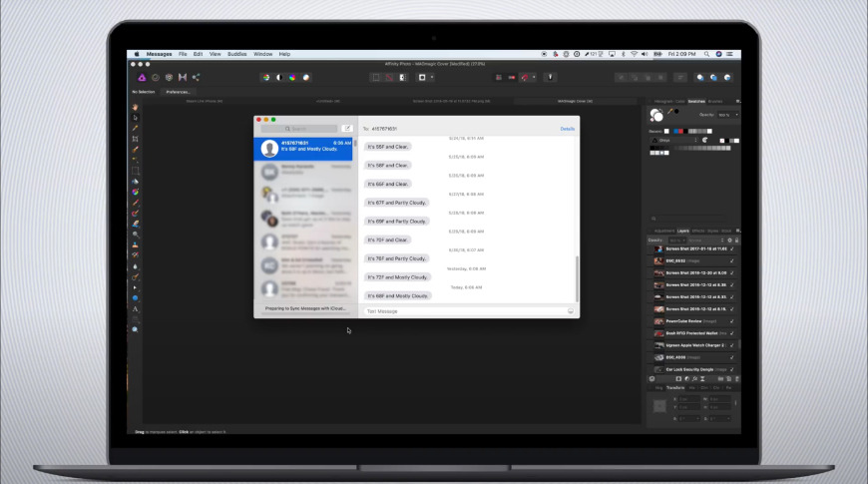Click the Invert Selection toolbar icon
The height and width of the screenshot is (484, 868).
(x=402, y=78)
